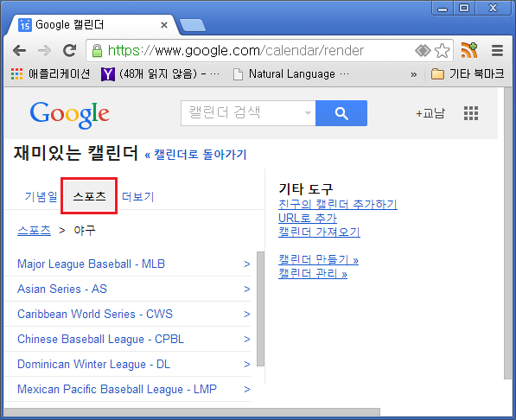The height and width of the screenshot is (420, 516).
Task: Go back with the browser back arrow
Action: (x=19, y=51)
